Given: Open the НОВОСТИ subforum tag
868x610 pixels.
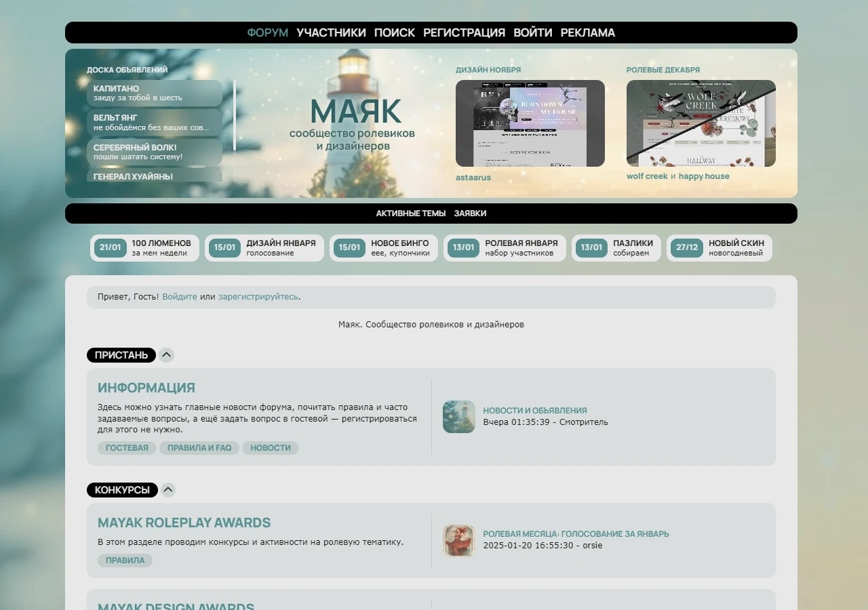Looking at the screenshot, I should [271, 448].
